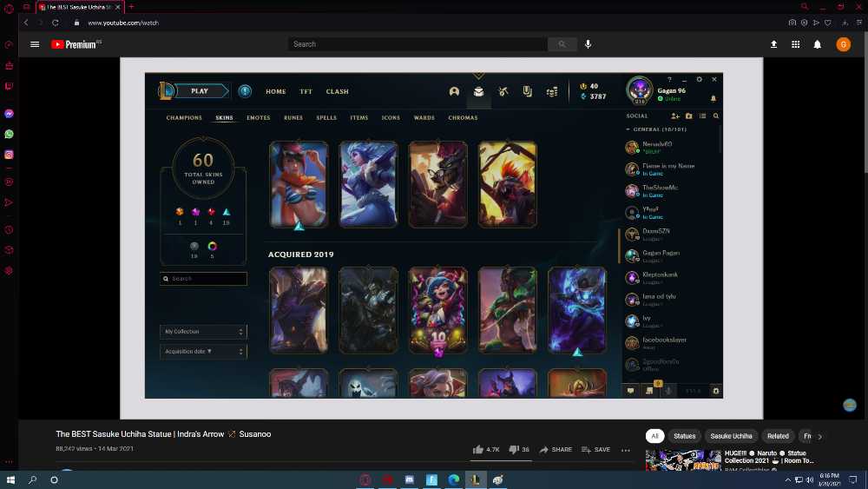Open the Acquisition date sort dropdown
This screenshot has height=489, width=868.
(203, 351)
